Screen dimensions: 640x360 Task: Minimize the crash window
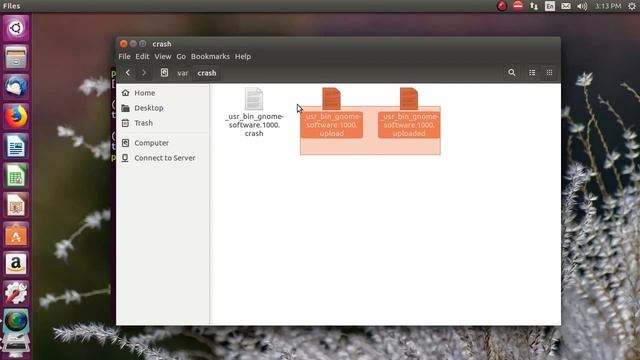[x=133, y=44]
